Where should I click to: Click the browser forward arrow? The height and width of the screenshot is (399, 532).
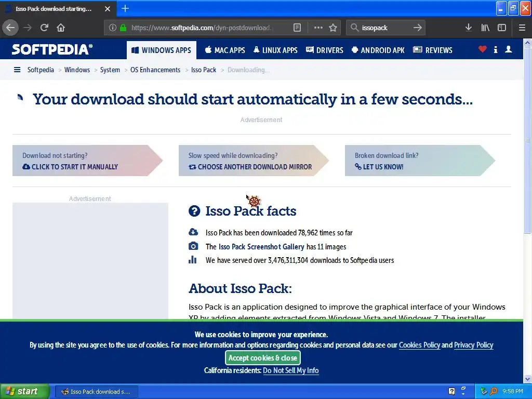[28, 28]
